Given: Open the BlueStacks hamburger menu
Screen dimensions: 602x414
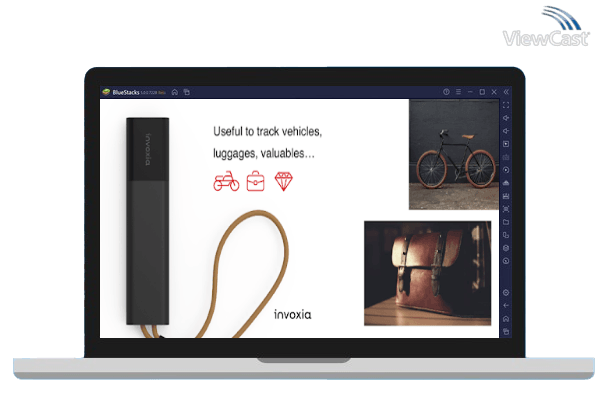Looking at the screenshot, I should [x=458, y=92].
